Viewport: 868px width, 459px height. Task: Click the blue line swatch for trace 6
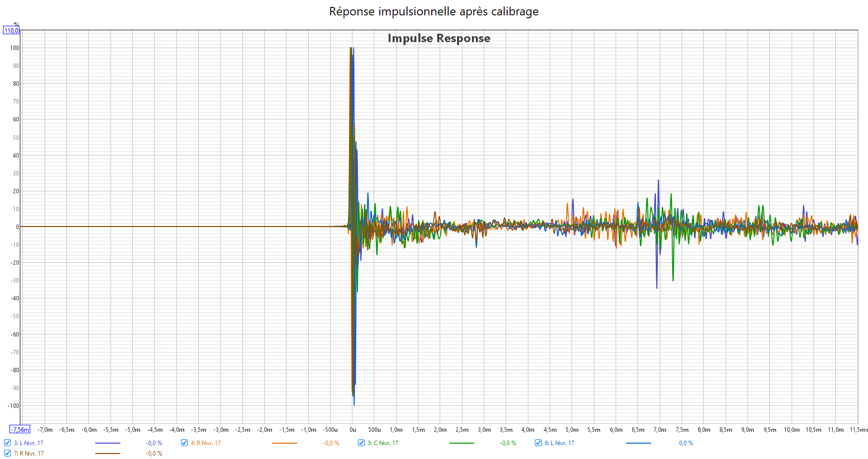click(638, 443)
